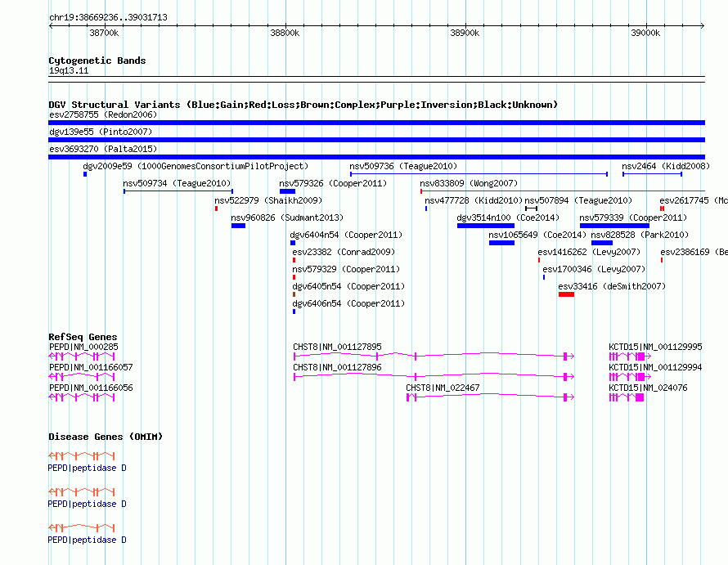Click the chr19:38669236..39031713 coordinates label

108,17
